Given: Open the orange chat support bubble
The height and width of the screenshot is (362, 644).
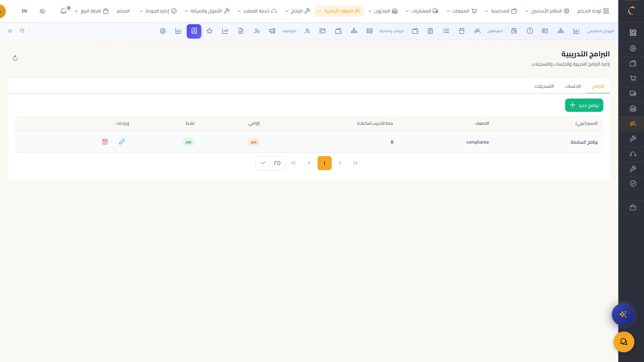Looking at the screenshot, I should (x=623, y=342).
